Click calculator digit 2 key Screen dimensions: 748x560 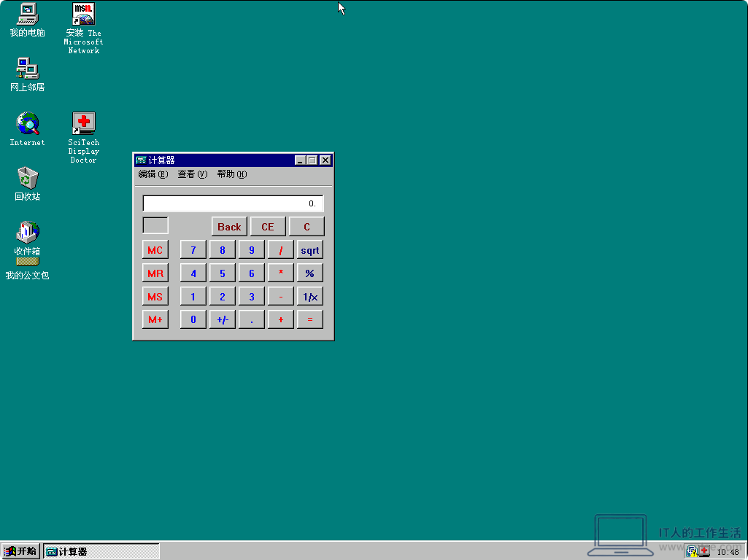click(x=223, y=297)
